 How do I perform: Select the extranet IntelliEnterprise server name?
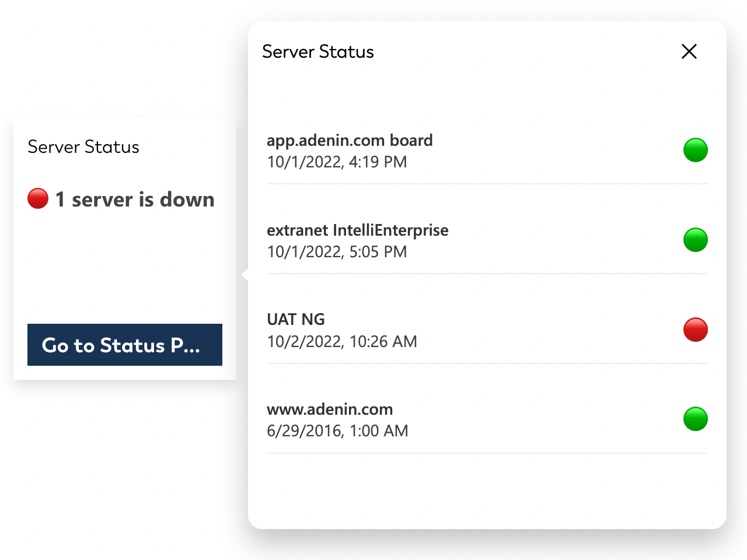click(358, 230)
